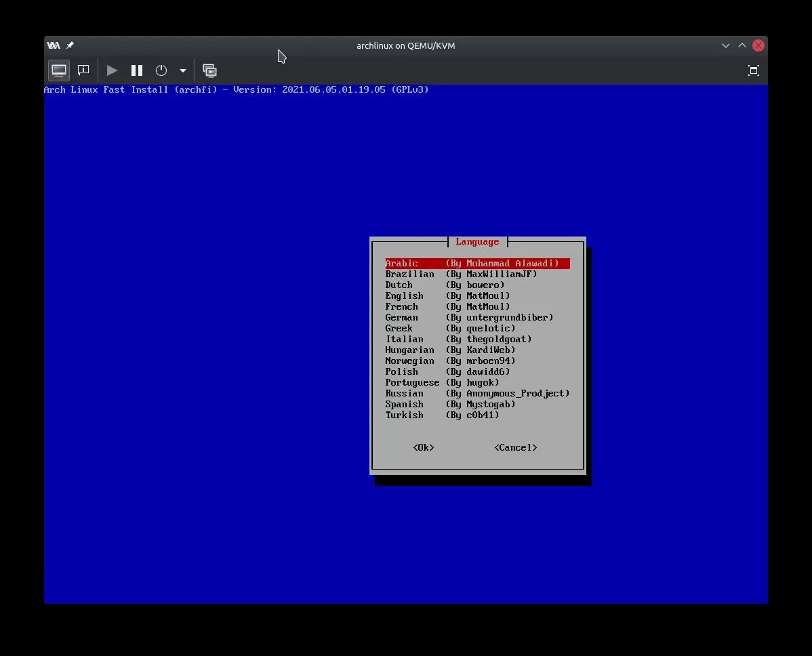The image size is (812, 656).
Task: Pick Portuguese (By hugok)
Action: 477,383
